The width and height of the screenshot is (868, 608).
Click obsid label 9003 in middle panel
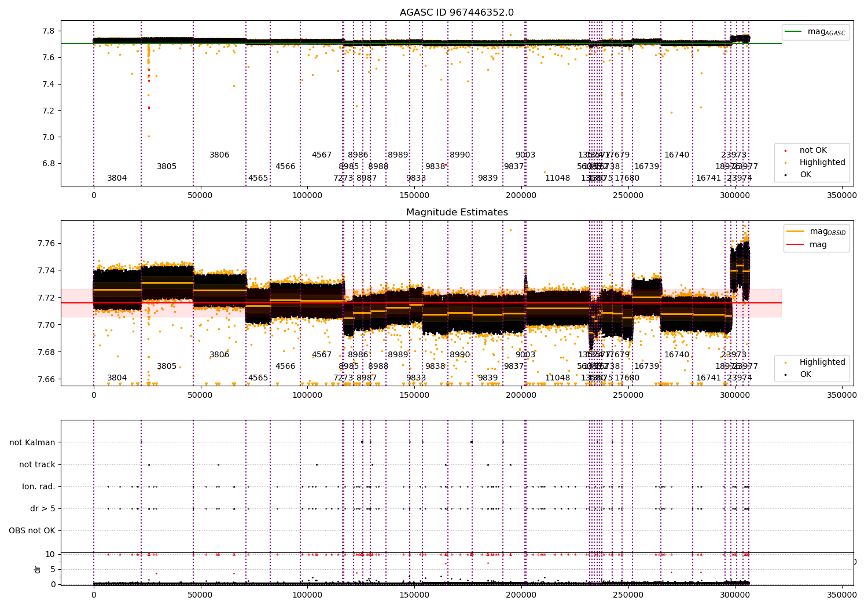525,355
